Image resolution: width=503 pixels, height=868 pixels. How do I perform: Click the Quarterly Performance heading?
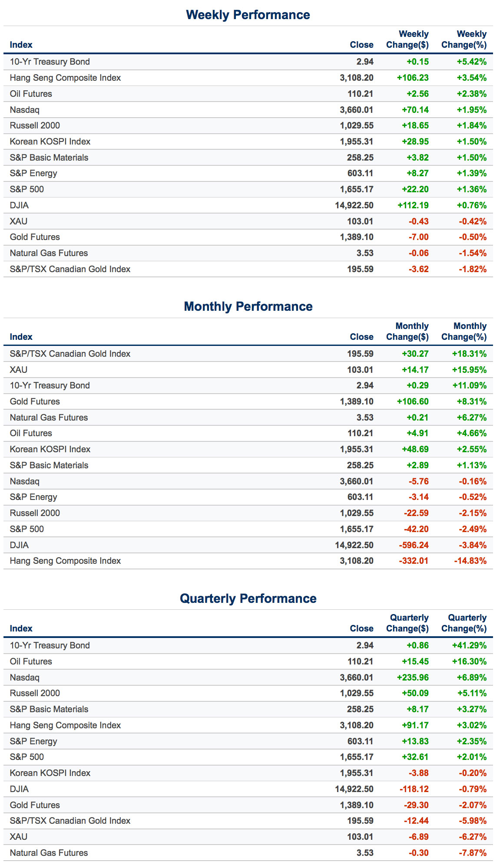pyautogui.click(x=248, y=598)
